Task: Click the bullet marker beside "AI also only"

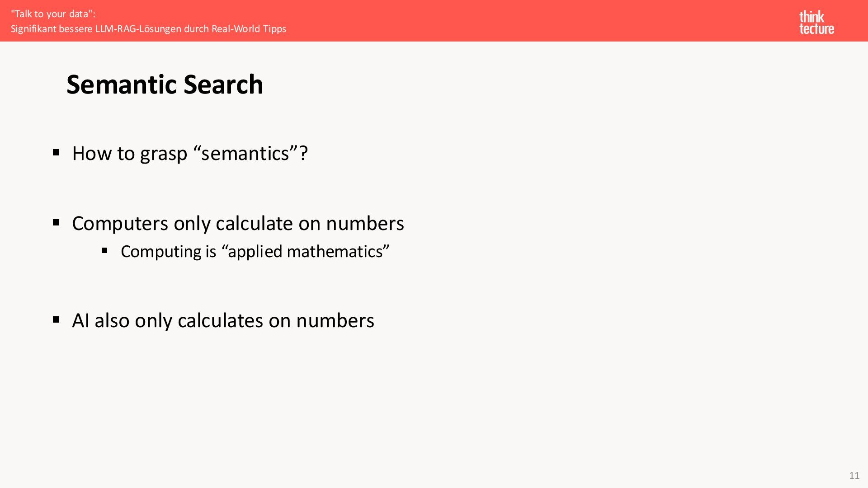Action: pos(56,319)
